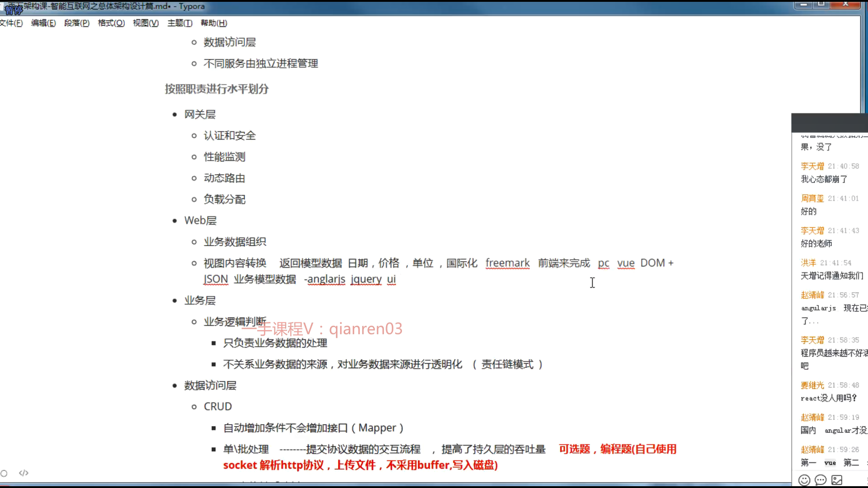Click the misspelled word freemark
The width and height of the screenshot is (868, 488).
(x=507, y=263)
